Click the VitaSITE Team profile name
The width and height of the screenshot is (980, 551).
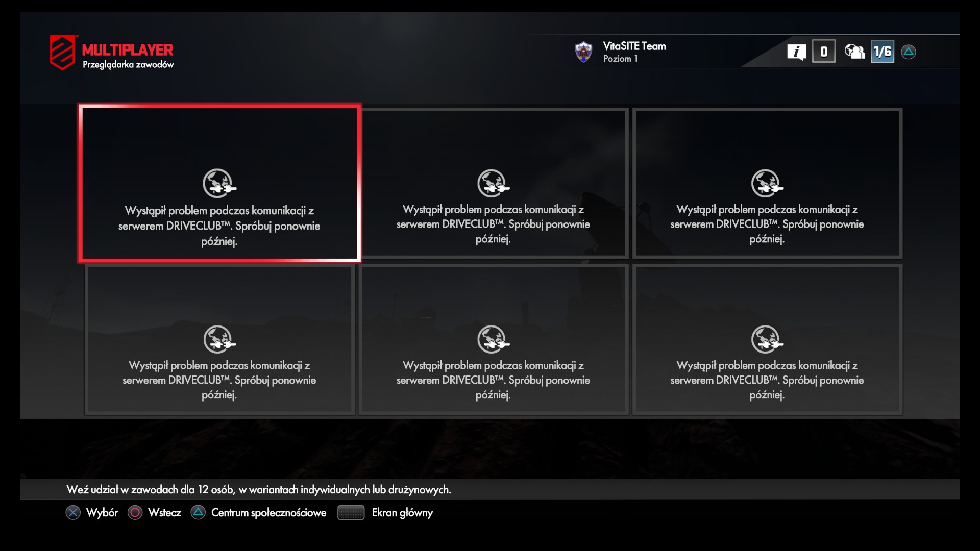coord(634,46)
